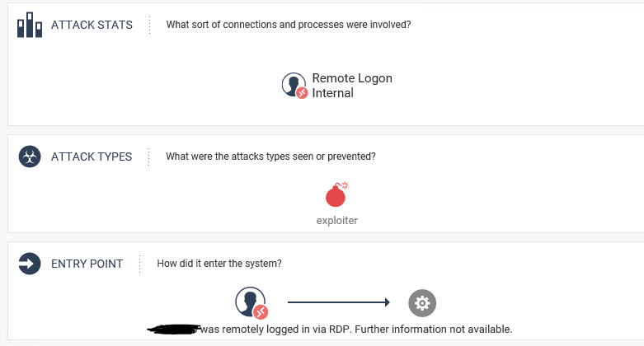This screenshot has height=346, width=644.
Task: Open the ATTACK STATS section heading
Action: (92, 25)
